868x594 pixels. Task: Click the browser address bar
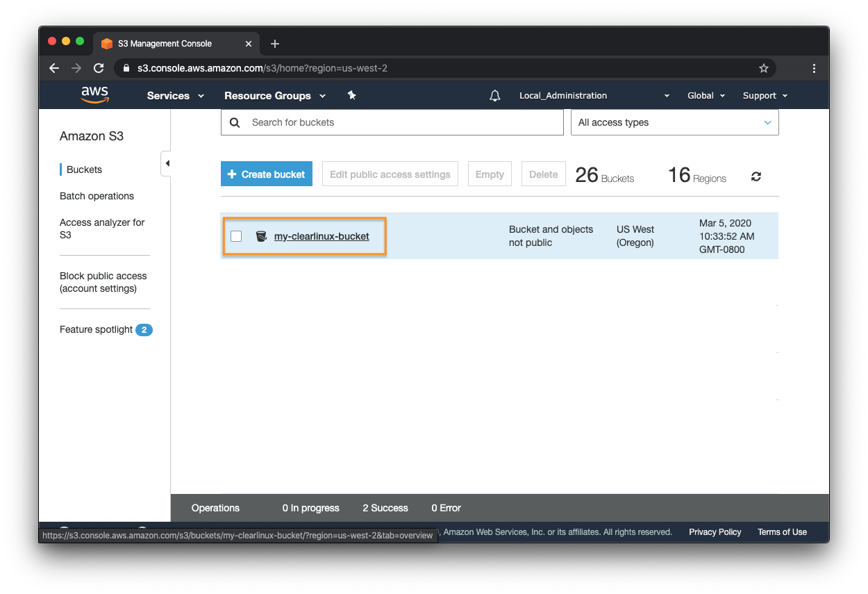pos(444,68)
